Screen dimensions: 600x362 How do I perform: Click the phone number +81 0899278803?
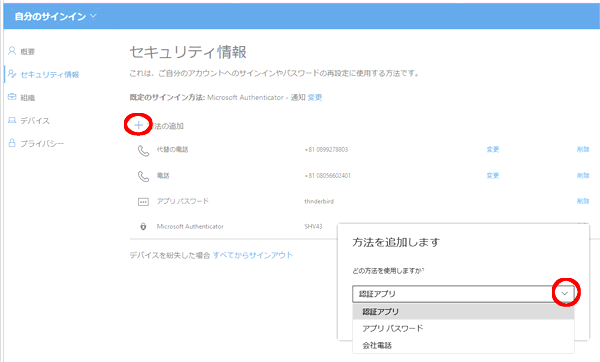pos(326,150)
